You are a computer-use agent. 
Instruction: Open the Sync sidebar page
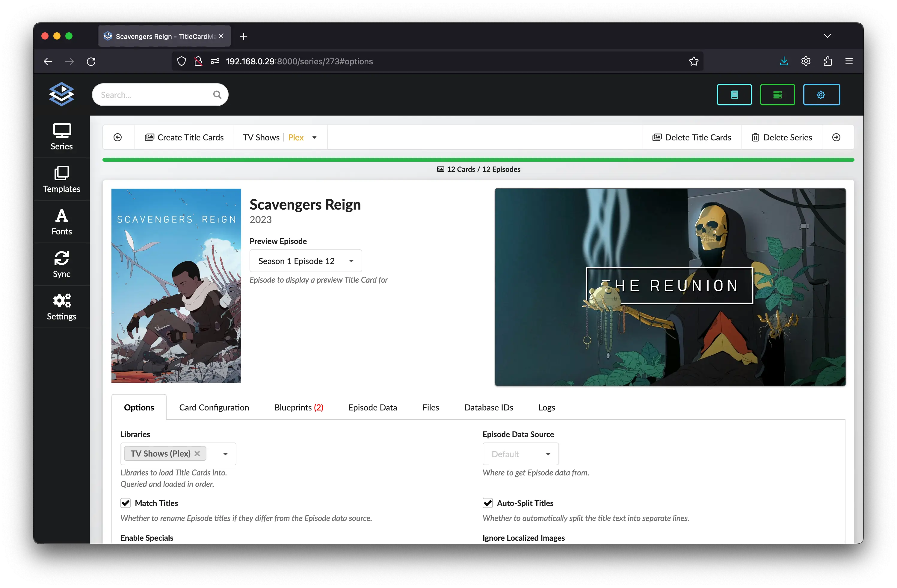tap(61, 264)
